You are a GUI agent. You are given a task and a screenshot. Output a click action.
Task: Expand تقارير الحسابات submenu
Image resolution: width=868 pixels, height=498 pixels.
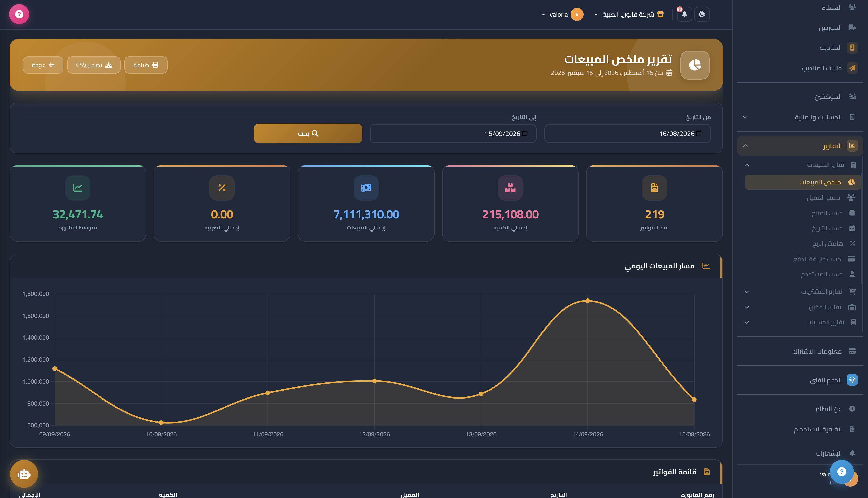[800, 323]
